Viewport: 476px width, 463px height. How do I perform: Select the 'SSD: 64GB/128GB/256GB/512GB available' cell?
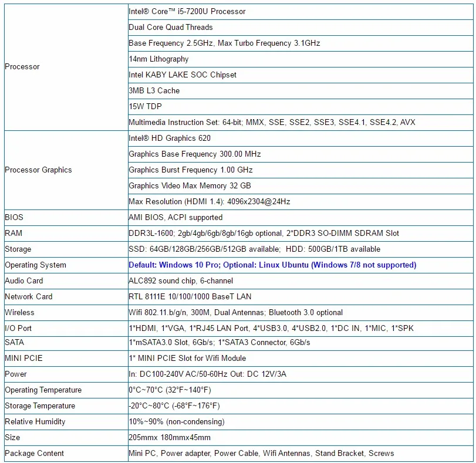pyautogui.click(x=301, y=249)
